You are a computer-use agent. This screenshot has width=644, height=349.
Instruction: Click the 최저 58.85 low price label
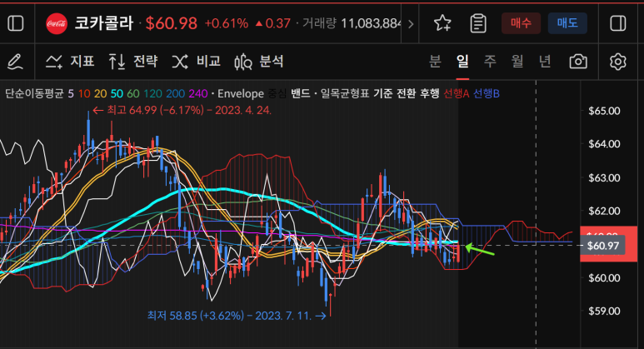tap(237, 316)
